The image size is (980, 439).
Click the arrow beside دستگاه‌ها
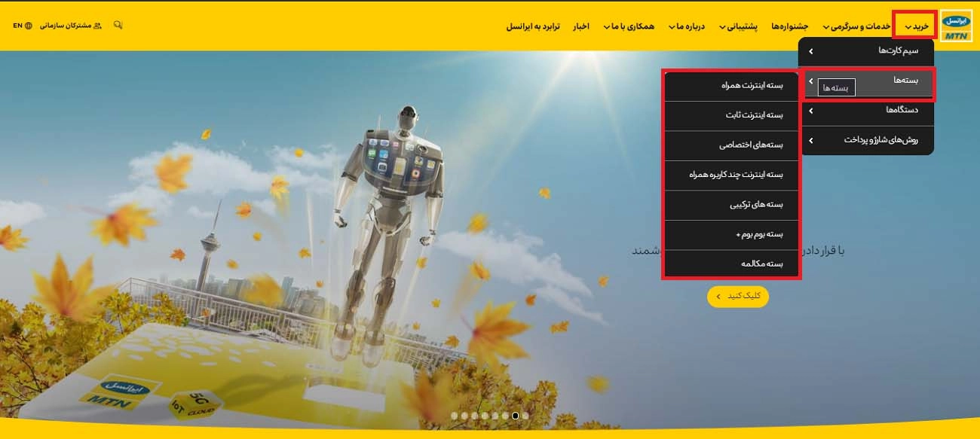coord(810,111)
